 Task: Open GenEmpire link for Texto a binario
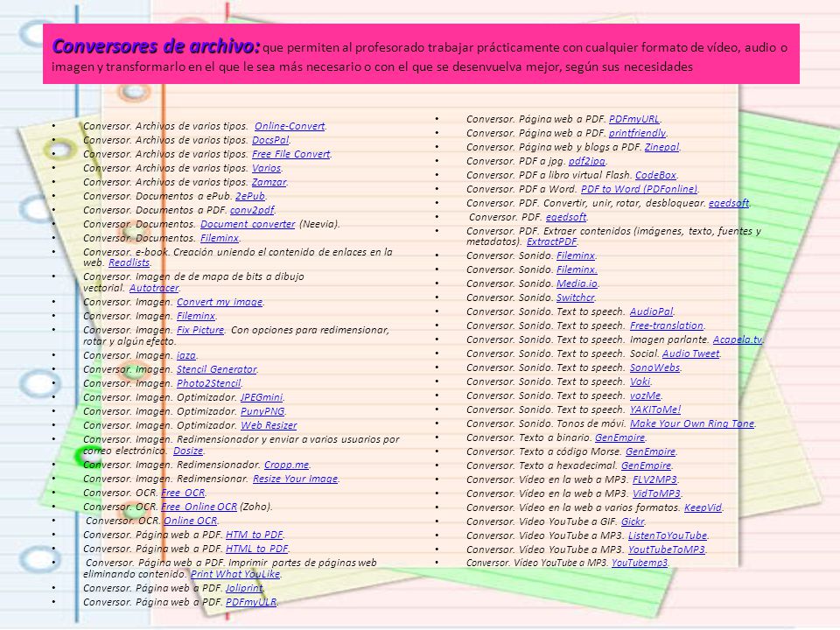(619, 437)
